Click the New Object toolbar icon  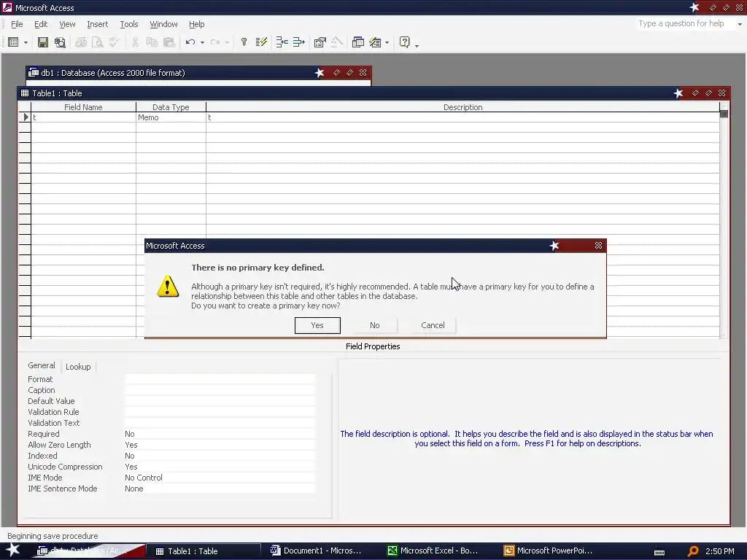(376, 42)
